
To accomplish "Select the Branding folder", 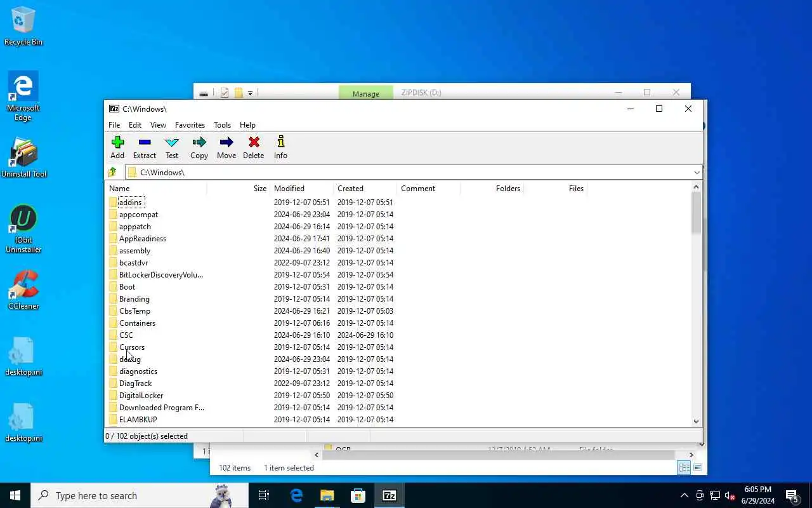I will click(134, 299).
